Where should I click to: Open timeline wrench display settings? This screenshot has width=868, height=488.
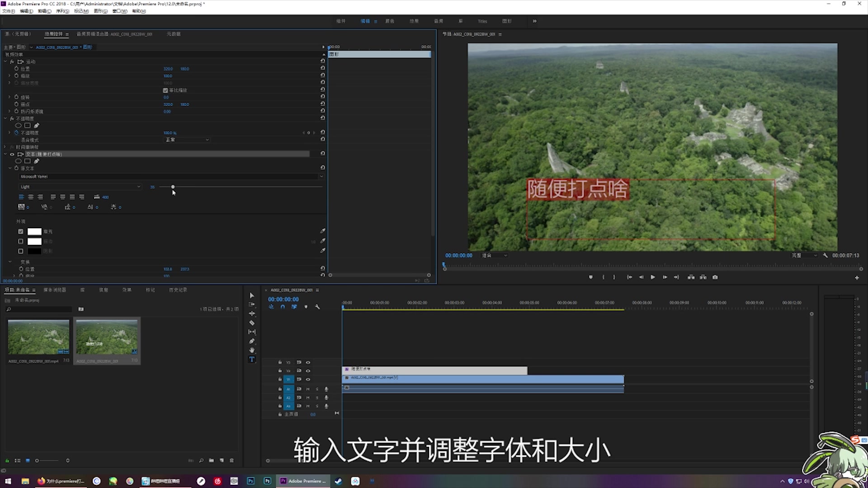tap(317, 307)
